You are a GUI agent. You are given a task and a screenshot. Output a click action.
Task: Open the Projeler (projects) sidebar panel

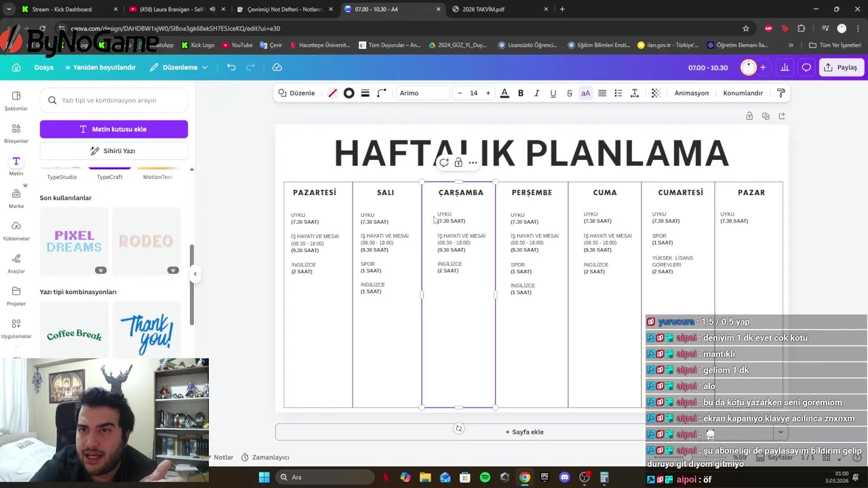(x=16, y=296)
